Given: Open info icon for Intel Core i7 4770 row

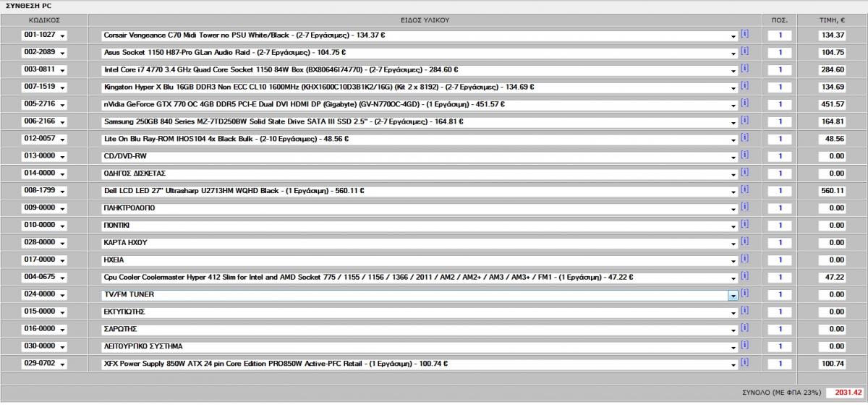Looking at the screenshot, I should (x=745, y=69).
